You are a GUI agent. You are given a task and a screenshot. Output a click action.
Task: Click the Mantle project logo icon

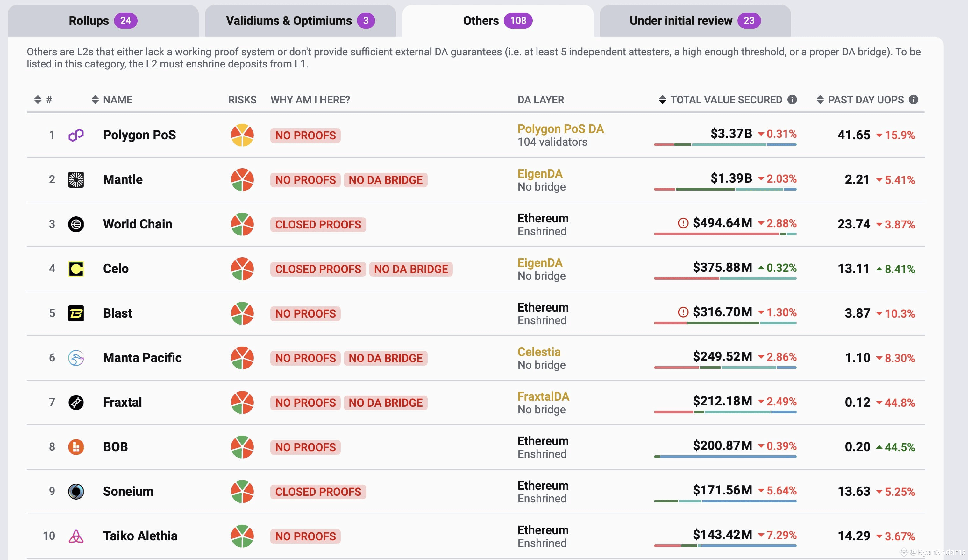point(76,180)
